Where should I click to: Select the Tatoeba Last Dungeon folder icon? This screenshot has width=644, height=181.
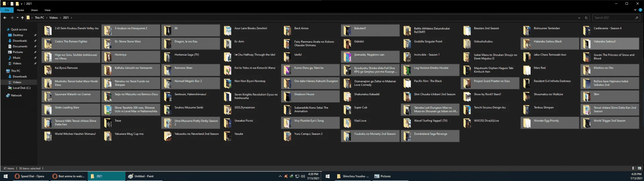(x=407, y=110)
